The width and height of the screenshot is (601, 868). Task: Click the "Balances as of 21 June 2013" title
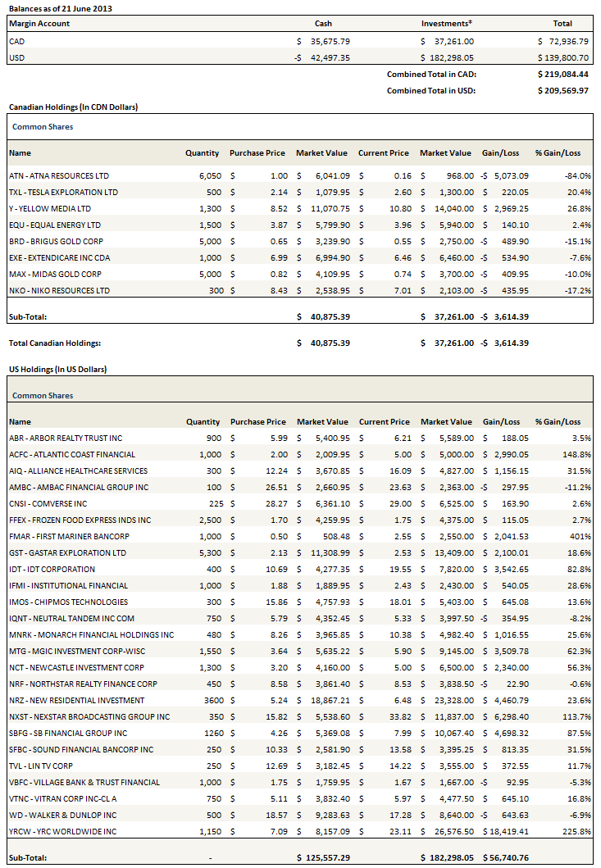(x=60, y=8)
